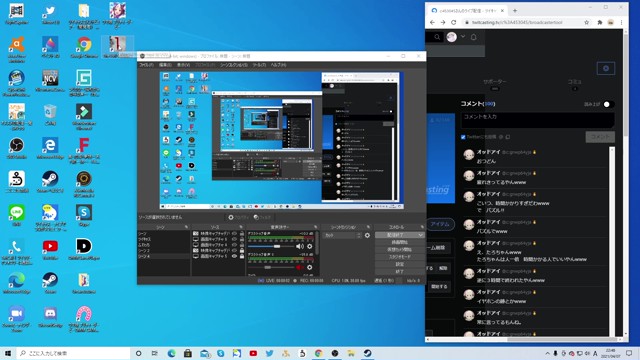Open gear settings for Desktop Audio 2 channel
The height and width of the screenshot is (360, 640).
309,267
